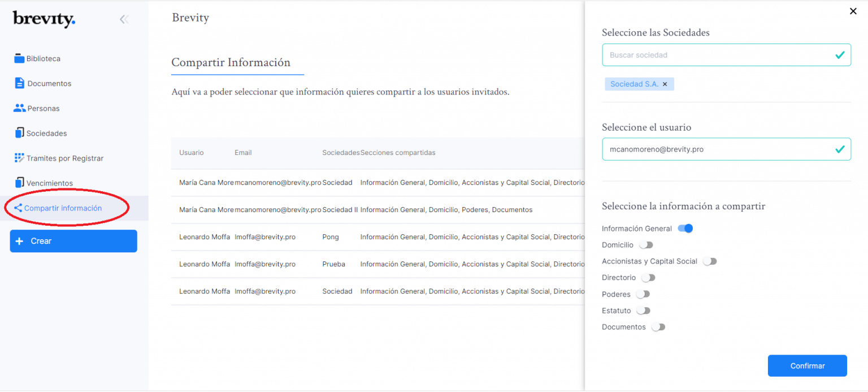Open the Buscar sociedad search field

coord(718,55)
